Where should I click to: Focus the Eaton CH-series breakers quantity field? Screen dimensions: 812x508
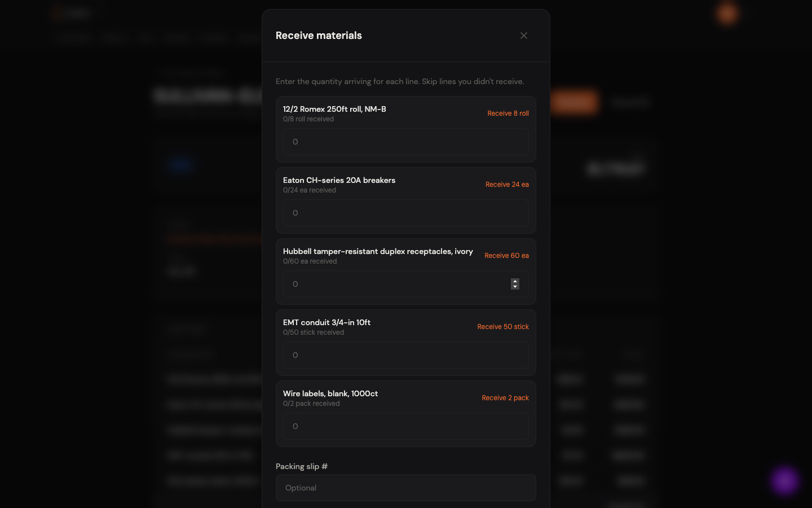pyautogui.click(x=406, y=213)
